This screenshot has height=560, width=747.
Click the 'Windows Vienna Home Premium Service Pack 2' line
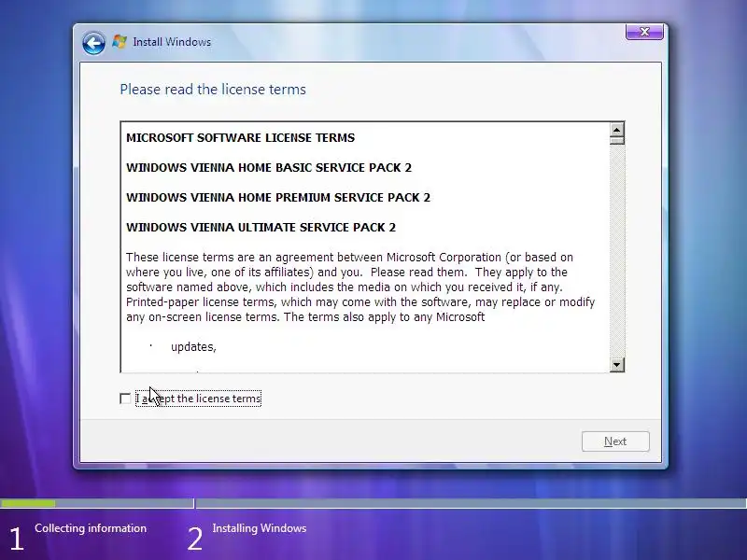tap(277, 198)
